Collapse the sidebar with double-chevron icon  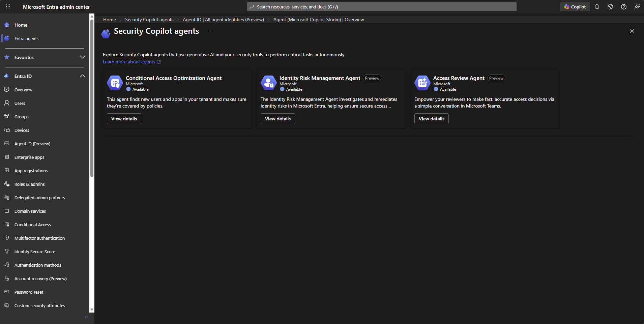point(86,317)
